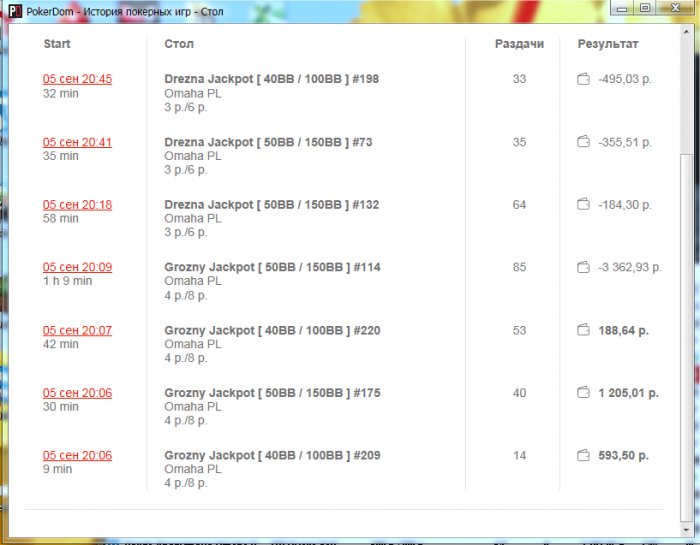The width and height of the screenshot is (700, 545).
Task: Select Grozny Jackpot [ 50BB / 150BB ] #114
Action: [x=272, y=267]
